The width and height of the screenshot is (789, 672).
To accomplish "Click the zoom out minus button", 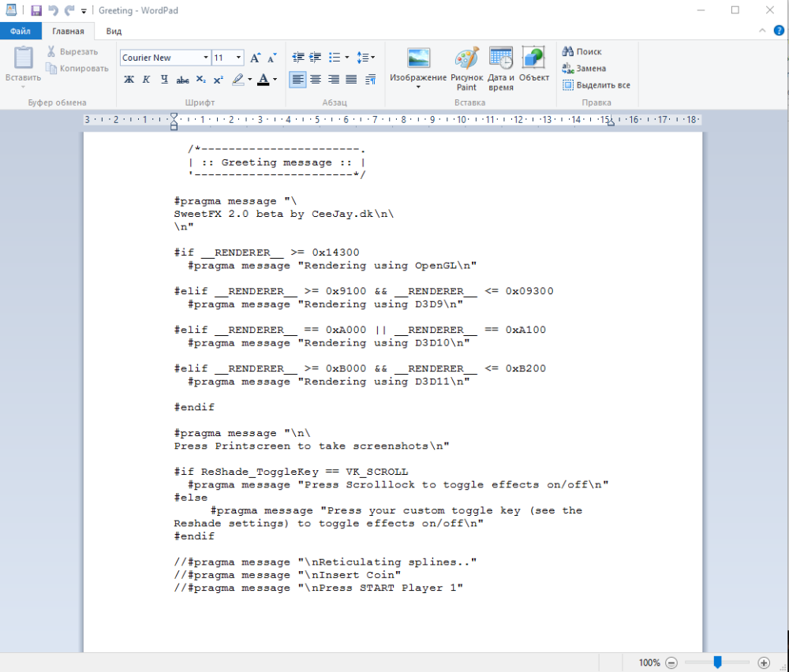I will 671,663.
